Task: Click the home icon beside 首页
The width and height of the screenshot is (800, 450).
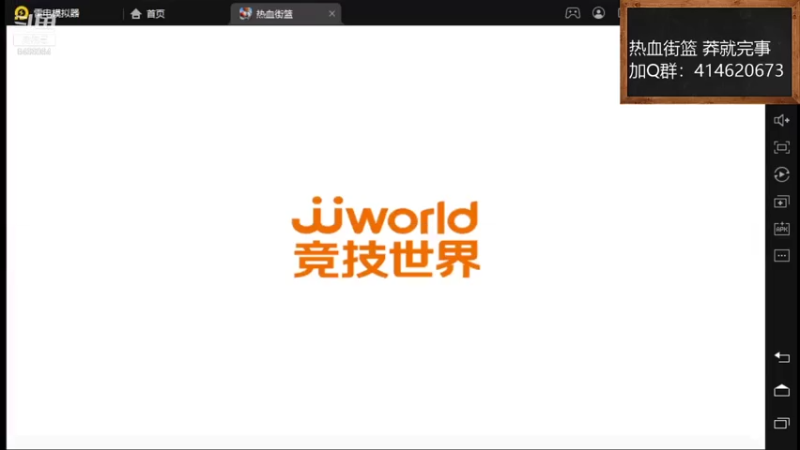Action: [136, 14]
